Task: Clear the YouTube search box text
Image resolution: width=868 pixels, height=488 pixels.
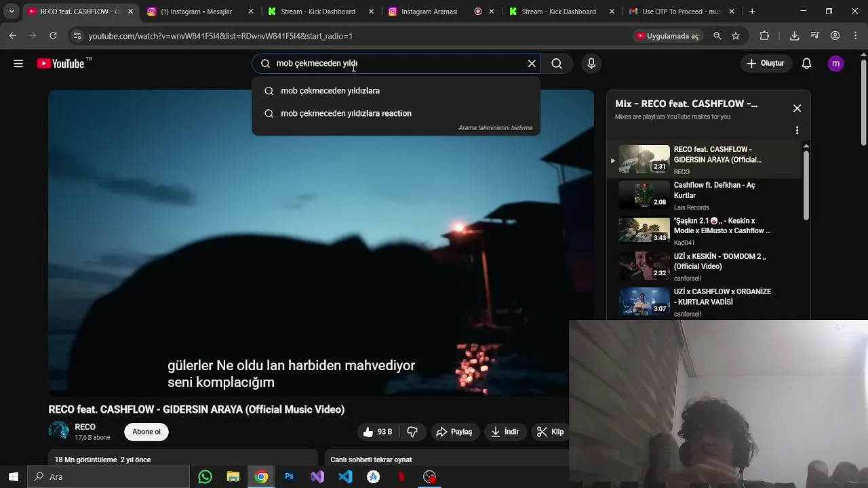Action: (x=532, y=64)
